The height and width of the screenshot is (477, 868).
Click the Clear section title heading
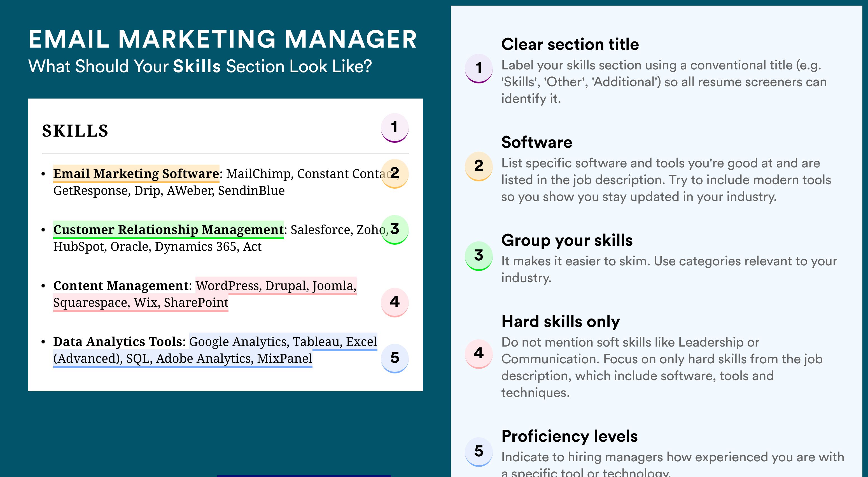click(x=570, y=44)
